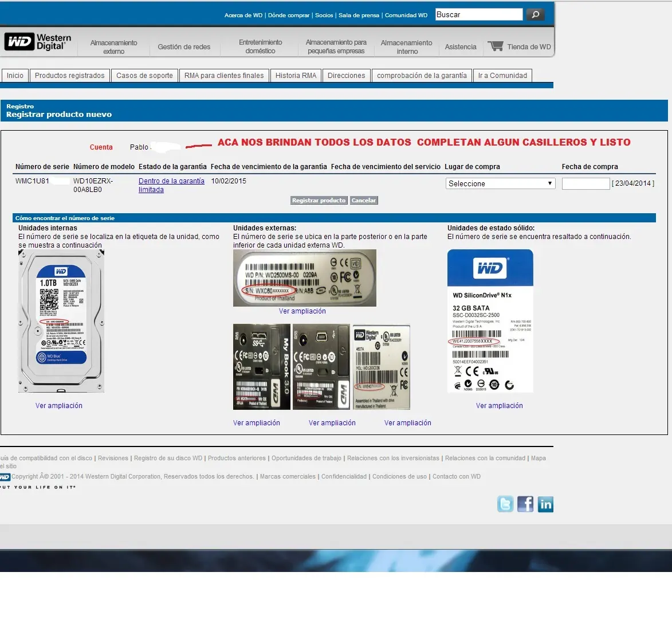Screen dimensions: 672x619
Task: Open comprobación de la garantía tab
Action: click(x=422, y=76)
